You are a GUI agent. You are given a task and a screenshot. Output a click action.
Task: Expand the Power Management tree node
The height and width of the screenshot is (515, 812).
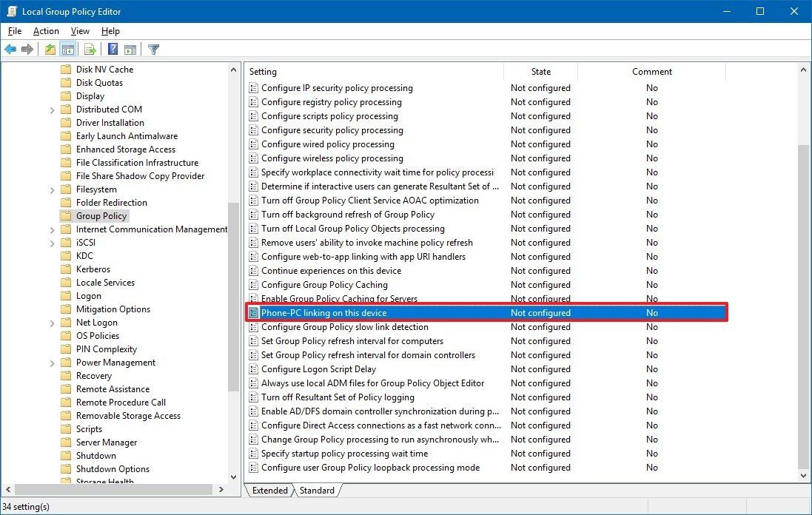click(50, 362)
